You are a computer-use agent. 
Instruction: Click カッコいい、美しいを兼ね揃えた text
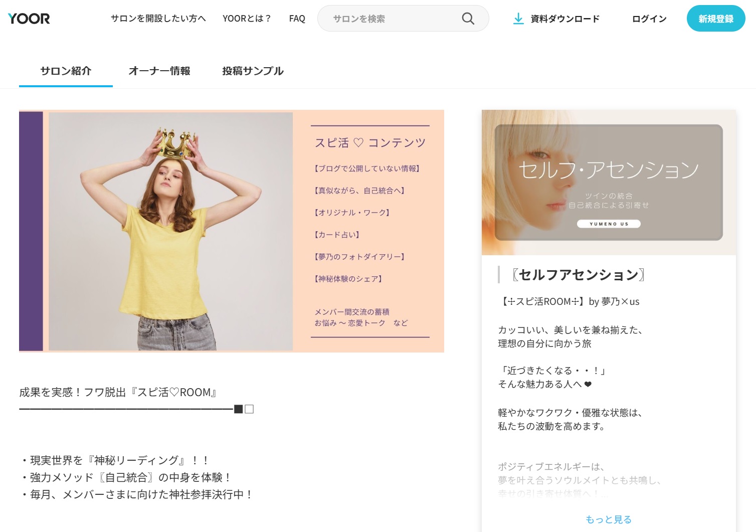571,330
